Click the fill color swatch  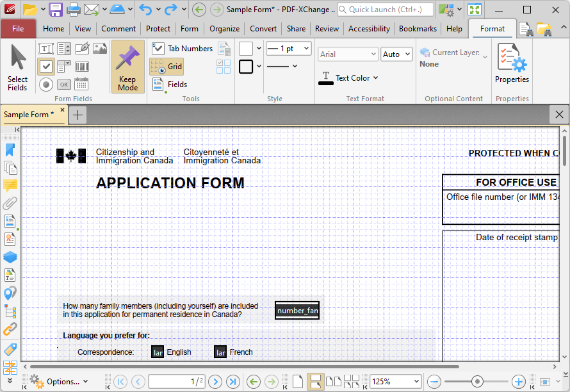[246, 49]
